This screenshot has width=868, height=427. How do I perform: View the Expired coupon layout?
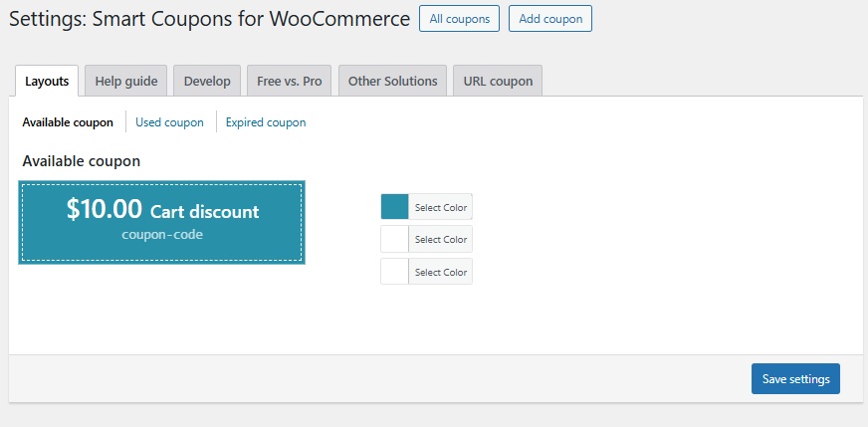(x=266, y=122)
